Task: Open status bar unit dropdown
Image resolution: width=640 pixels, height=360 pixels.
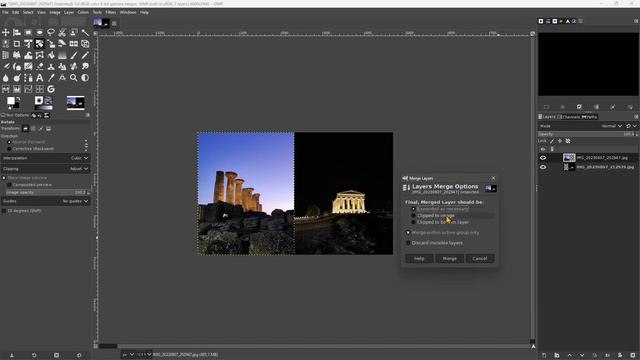Action: click(128, 355)
